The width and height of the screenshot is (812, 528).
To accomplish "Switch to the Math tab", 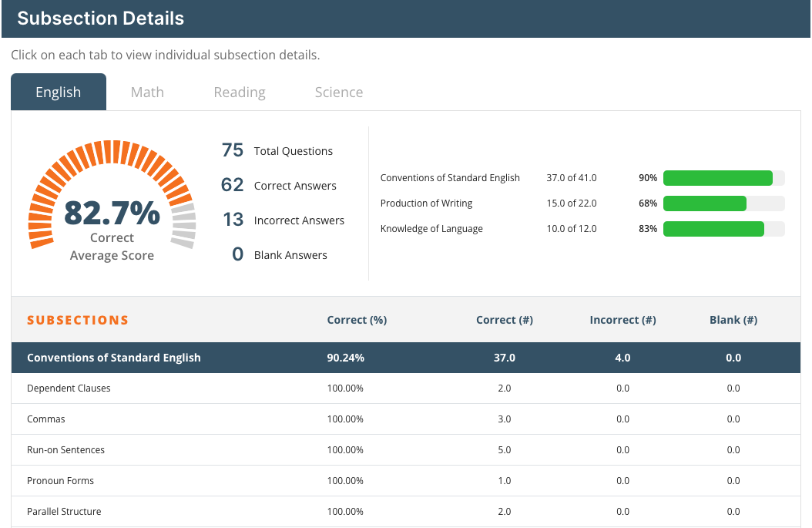I will [147, 92].
